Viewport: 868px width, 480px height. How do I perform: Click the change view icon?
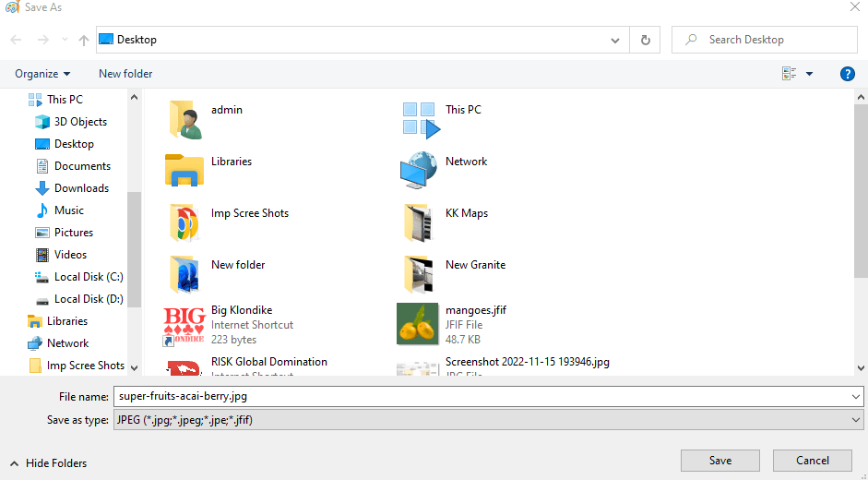tap(789, 73)
